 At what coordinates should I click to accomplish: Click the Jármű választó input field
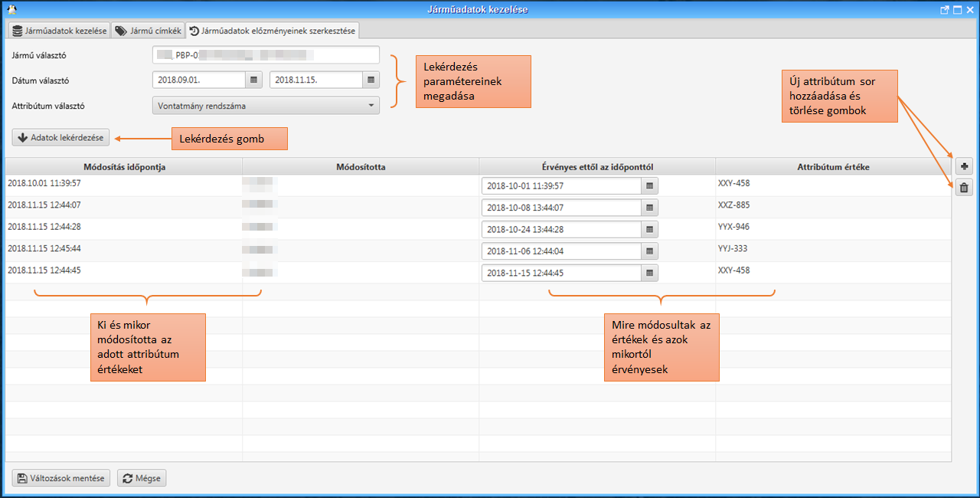click(266, 55)
